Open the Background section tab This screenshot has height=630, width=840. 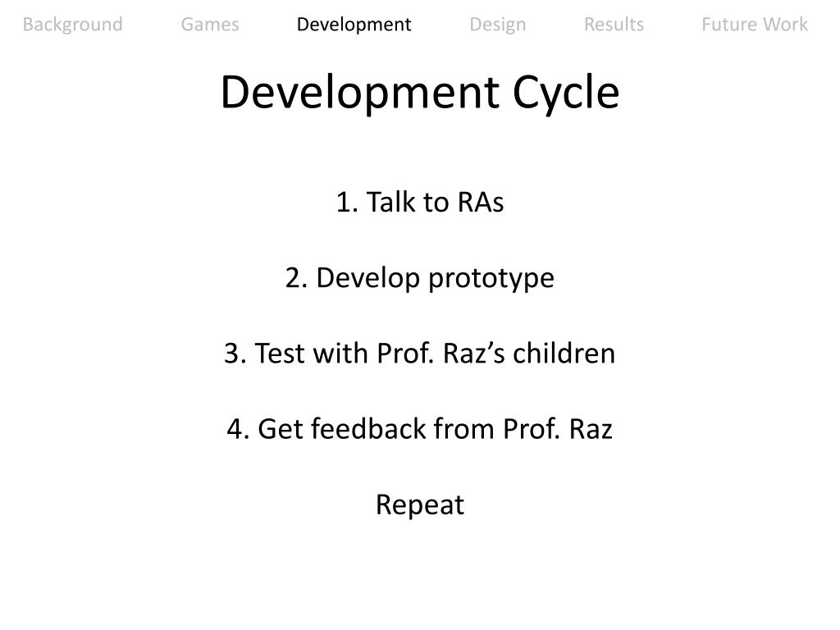tap(72, 25)
